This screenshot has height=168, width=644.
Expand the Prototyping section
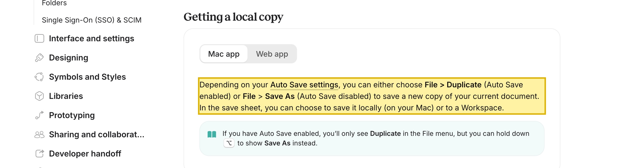click(72, 115)
